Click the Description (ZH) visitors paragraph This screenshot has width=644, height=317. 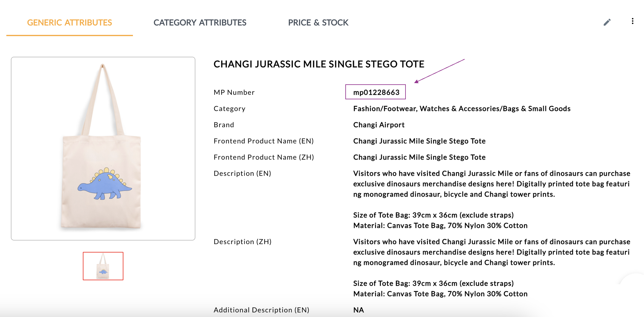pos(491,252)
